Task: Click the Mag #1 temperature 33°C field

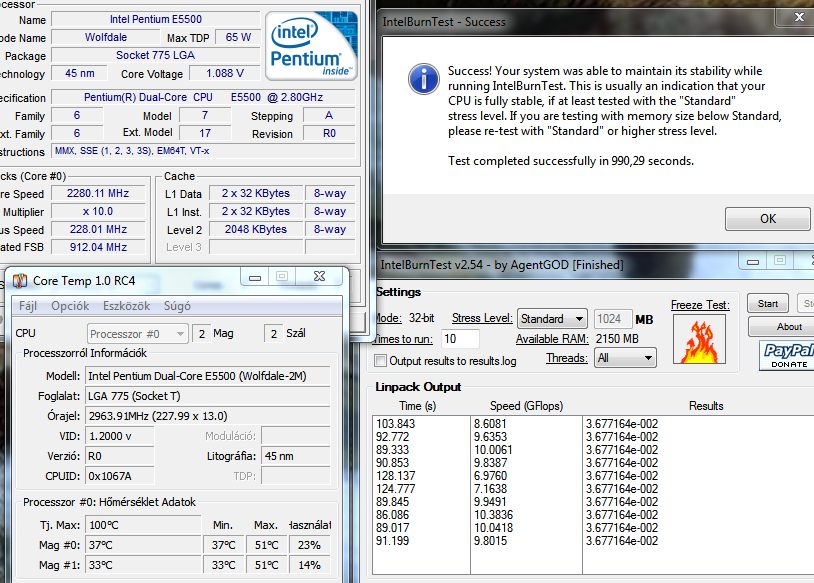Action: click(x=143, y=565)
